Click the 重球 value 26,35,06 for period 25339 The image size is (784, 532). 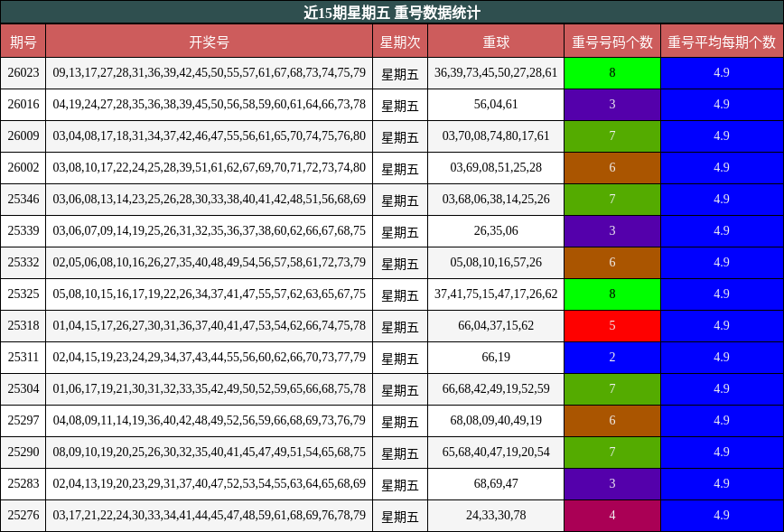click(495, 231)
